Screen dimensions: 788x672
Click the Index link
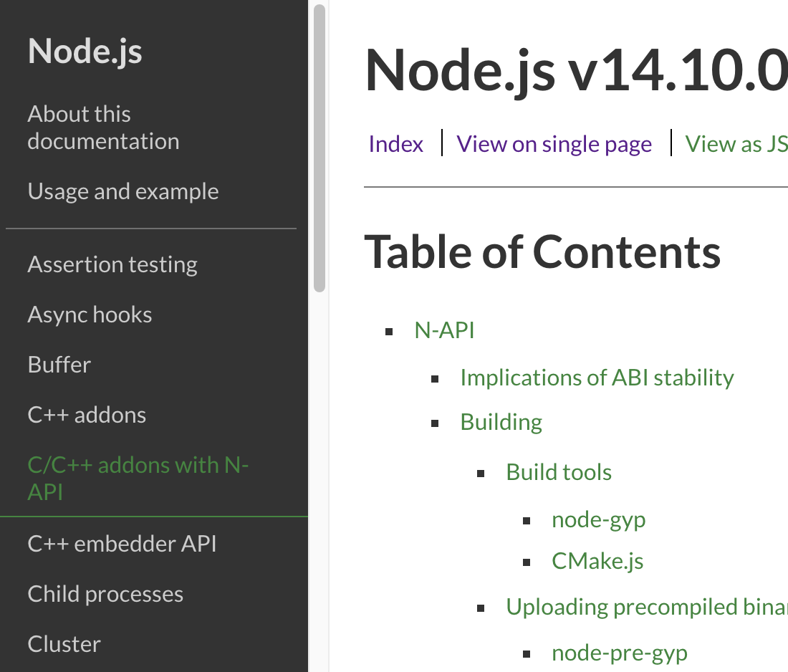tap(395, 144)
